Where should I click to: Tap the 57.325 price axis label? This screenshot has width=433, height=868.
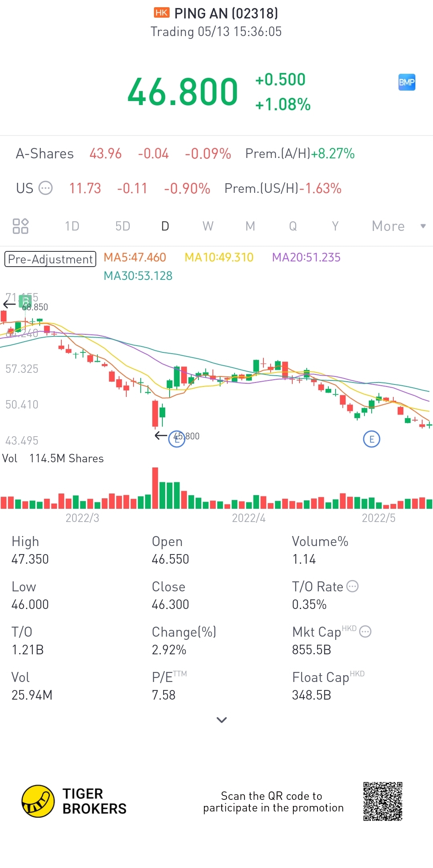[x=22, y=369]
